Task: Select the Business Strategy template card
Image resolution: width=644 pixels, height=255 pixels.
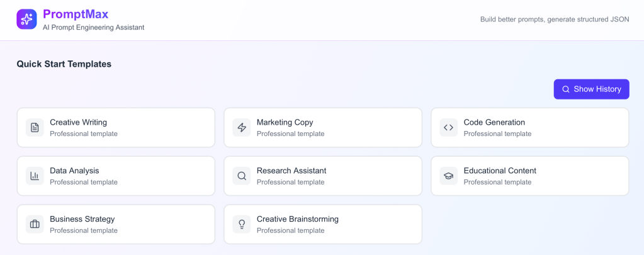Action: [116, 224]
